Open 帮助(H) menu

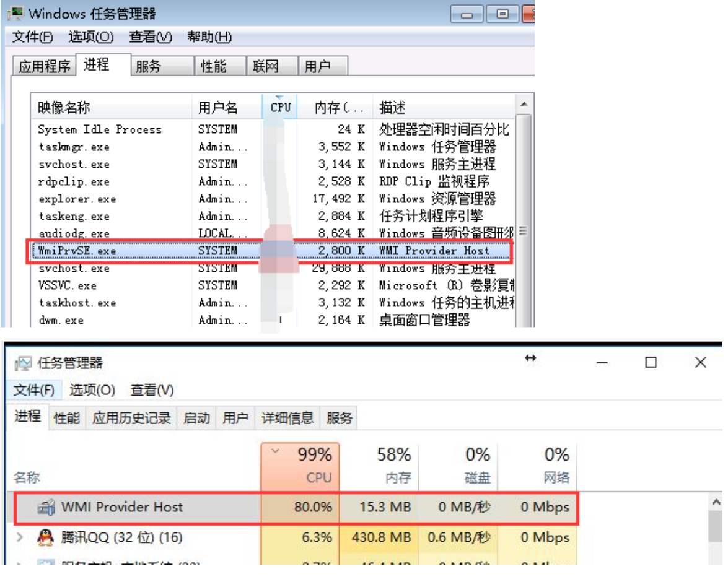pos(209,37)
